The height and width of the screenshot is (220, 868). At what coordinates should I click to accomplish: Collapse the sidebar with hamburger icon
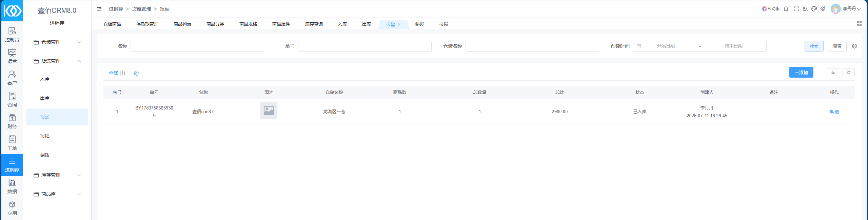click(x=99, y=9)
